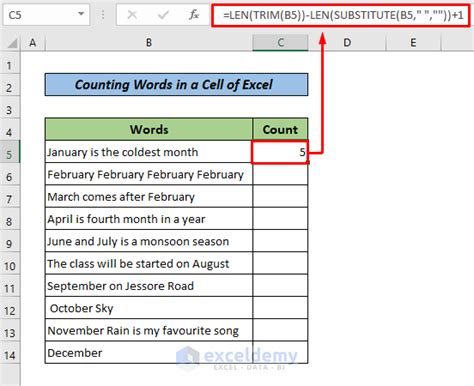Image resolution: width=474 pixels, height=386 pixels.
Task: Click empty Count cell beside September row
Action: (x=280, y=286)
